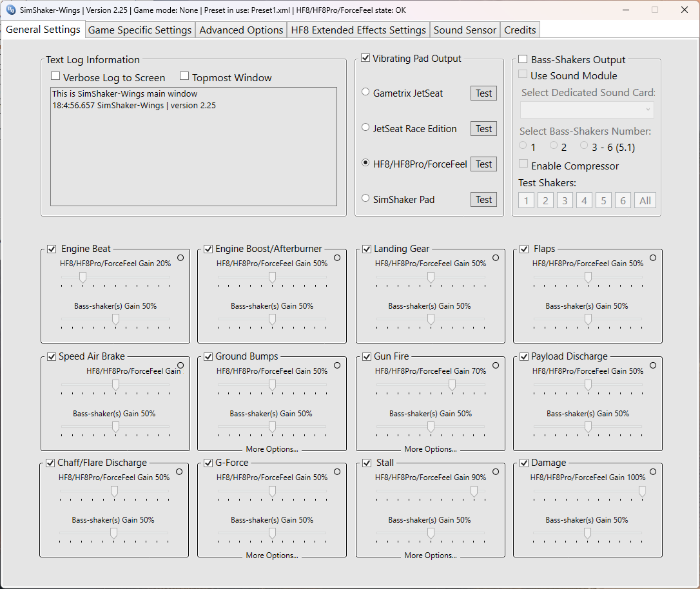700x589 pixels.
Task: Check the Topmost Window option
Action: pyautogui.click(x=184, y=75)
